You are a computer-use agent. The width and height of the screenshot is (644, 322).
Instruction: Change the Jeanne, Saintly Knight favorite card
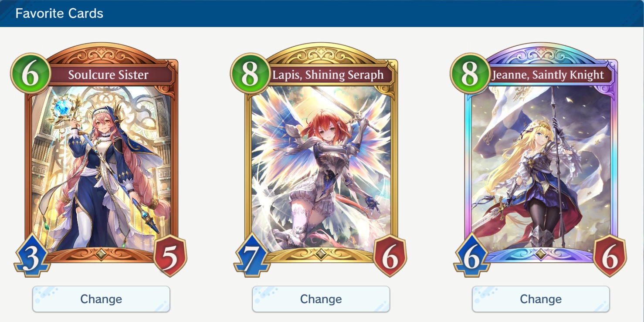point(541,299)
